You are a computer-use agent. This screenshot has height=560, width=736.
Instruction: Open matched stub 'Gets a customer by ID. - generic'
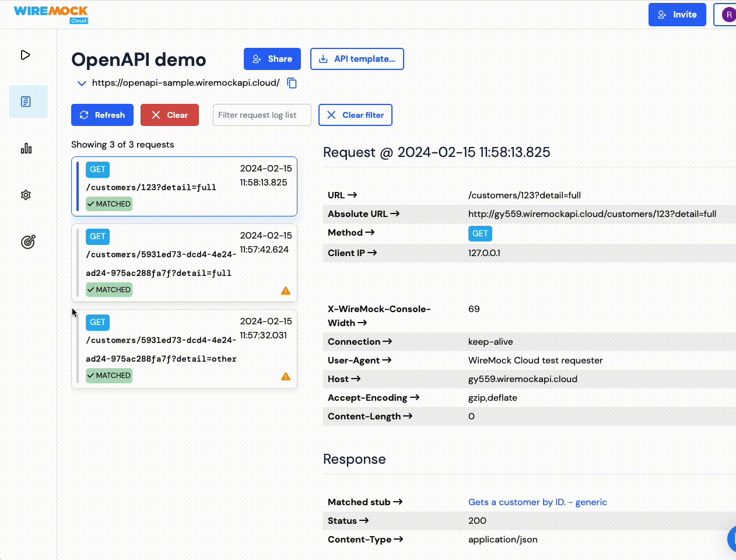[538, 502]
